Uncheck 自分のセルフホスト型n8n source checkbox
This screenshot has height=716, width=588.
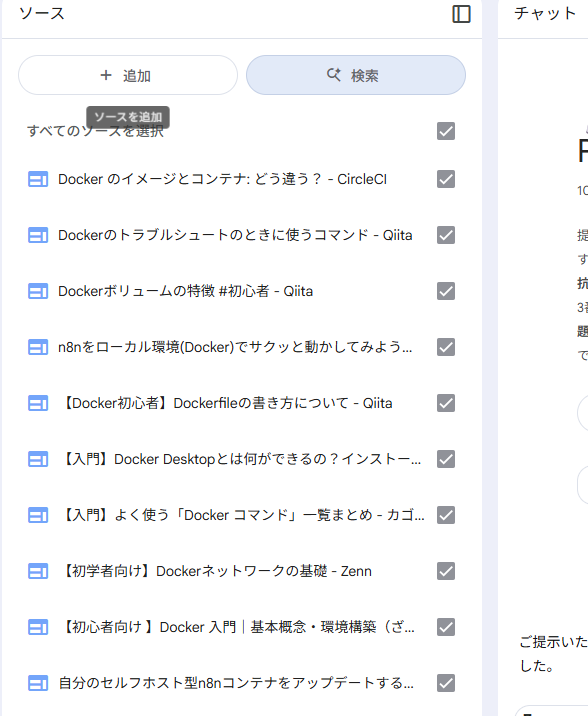[446, 683]
